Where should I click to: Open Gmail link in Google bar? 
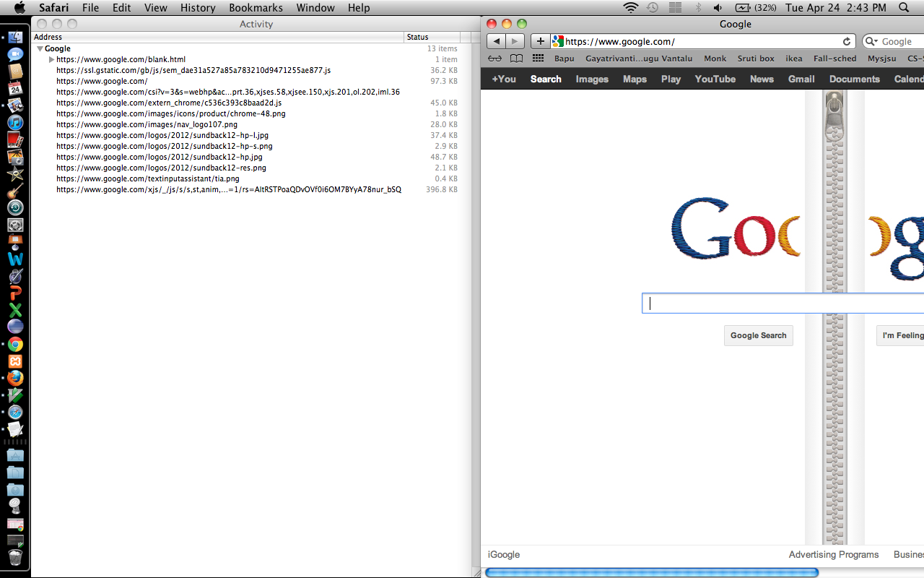click(x=801, y=79)
